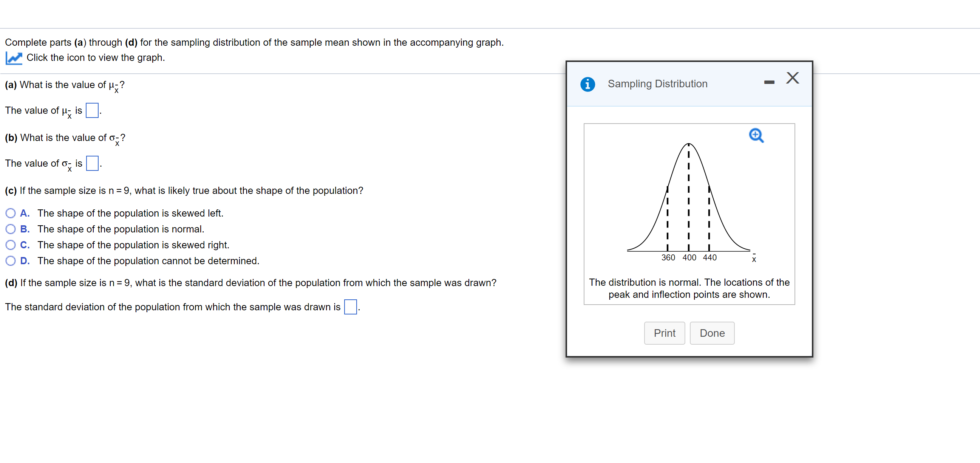Select option C, population is skewed right
980x463 pixels.
(x=10, y=245)
